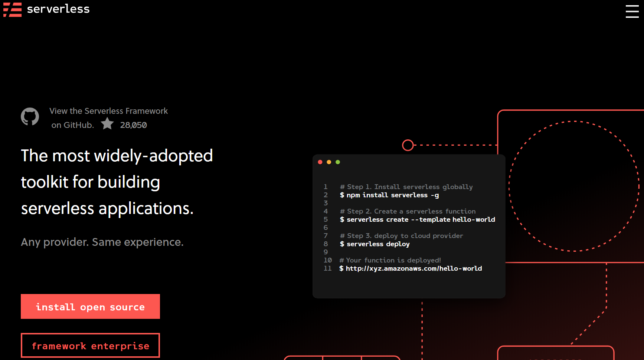The image size is (644, 360).
Task: Select "$ serverless create --template hello-world" line
Action: (417, 219)
